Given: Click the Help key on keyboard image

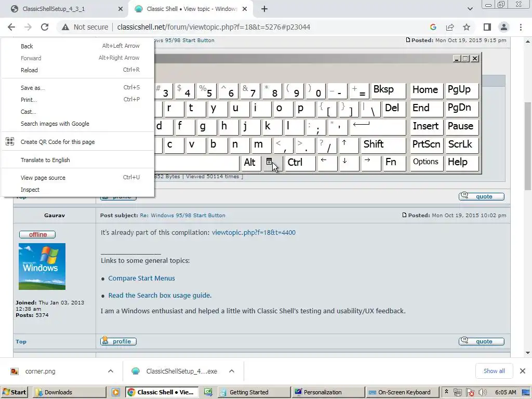Looking at the screenshot, I should (x=462, y=163).
